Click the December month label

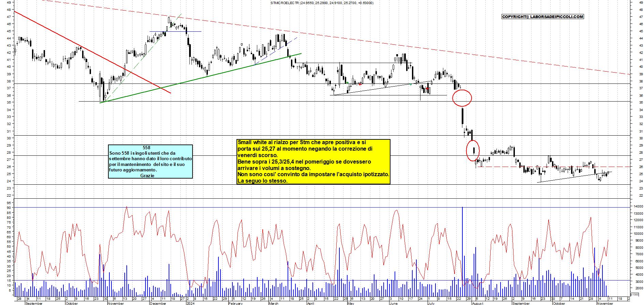pyautogui.click(x=158, y=303)
